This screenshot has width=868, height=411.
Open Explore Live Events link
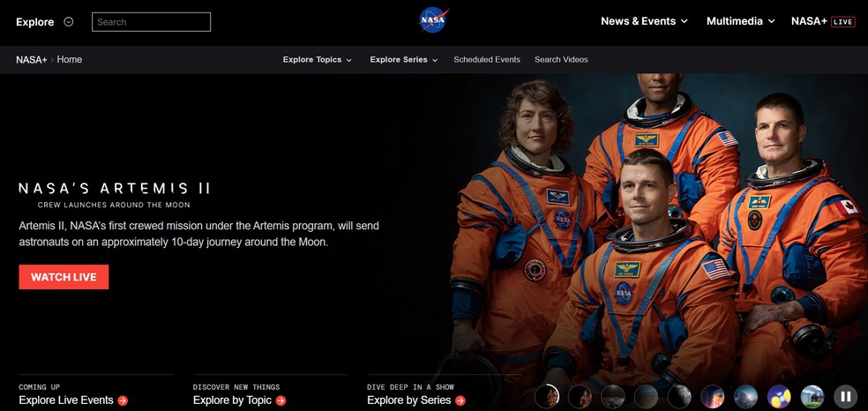coord(66,400)
